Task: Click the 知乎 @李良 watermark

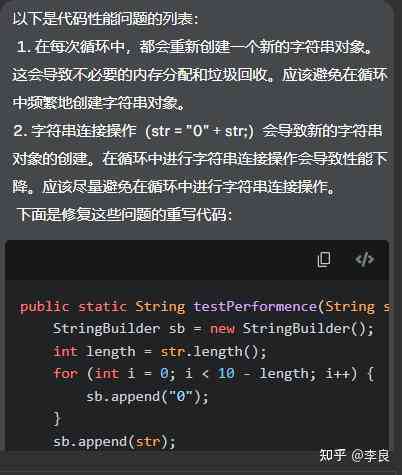Action: click(x=354, y=456)
